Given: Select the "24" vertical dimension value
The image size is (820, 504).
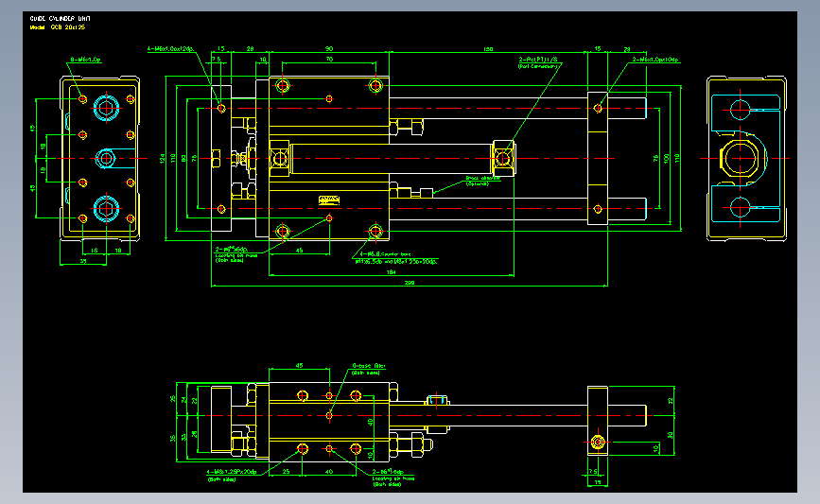Looking at the screenshot, I should coord(183,399).
